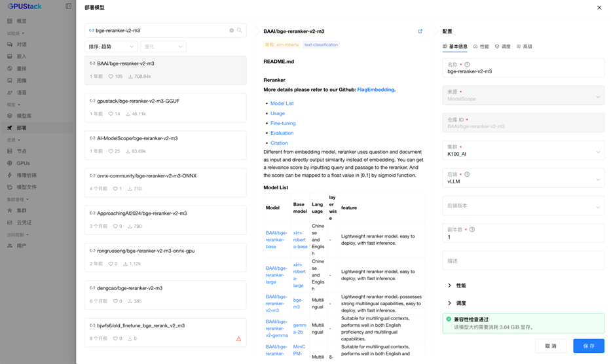Select AI-ModelScope/bge-reranker-v2-m3 model card
Screen dimensions: 611x364
[x=166, y=145]
